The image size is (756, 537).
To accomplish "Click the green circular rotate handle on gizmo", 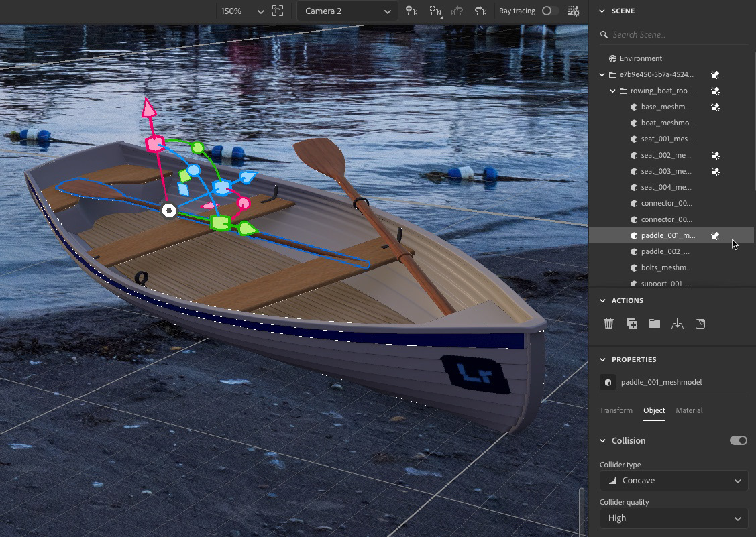I will pyautogui.click(x=197, y=147).
